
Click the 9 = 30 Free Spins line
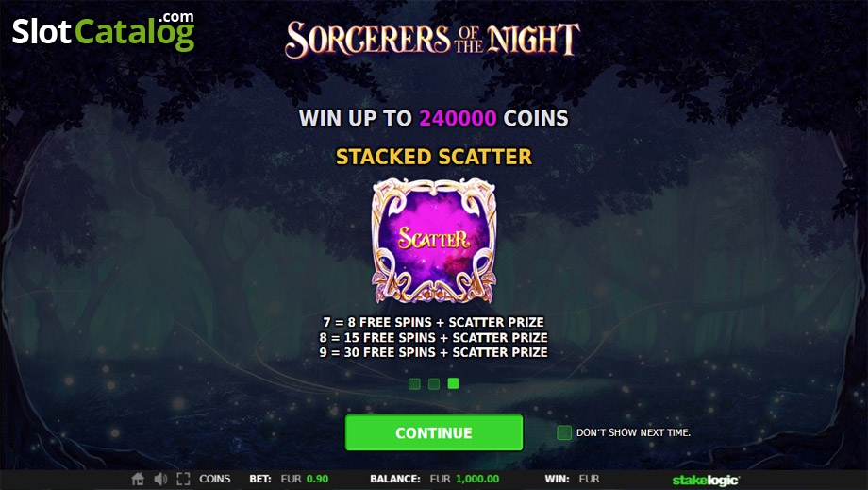pyautogui.click(x=433, y=352)
